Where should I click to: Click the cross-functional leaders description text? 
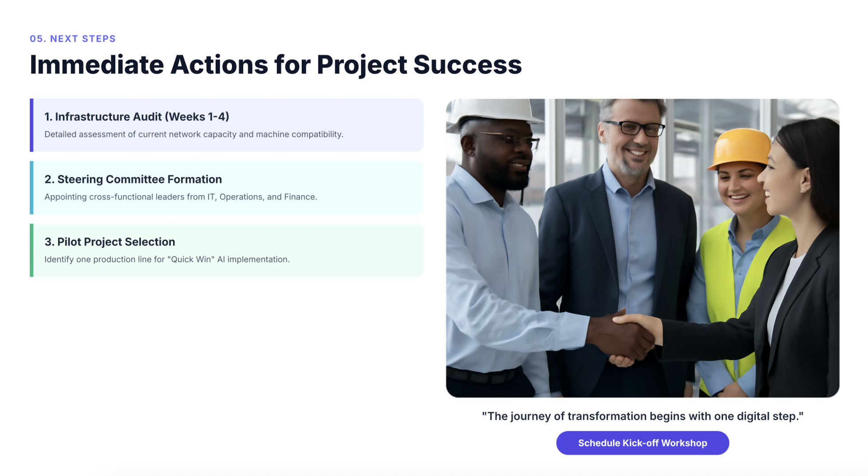click(181, 197)
